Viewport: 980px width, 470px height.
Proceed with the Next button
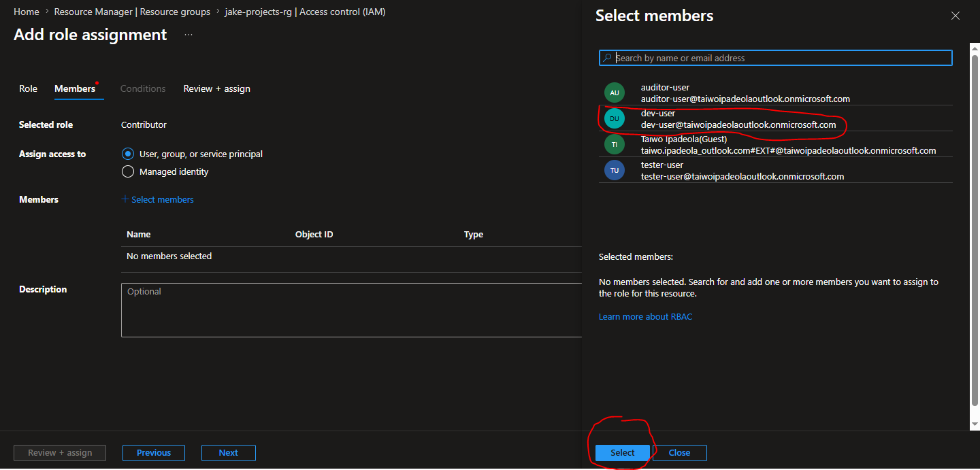229,453
